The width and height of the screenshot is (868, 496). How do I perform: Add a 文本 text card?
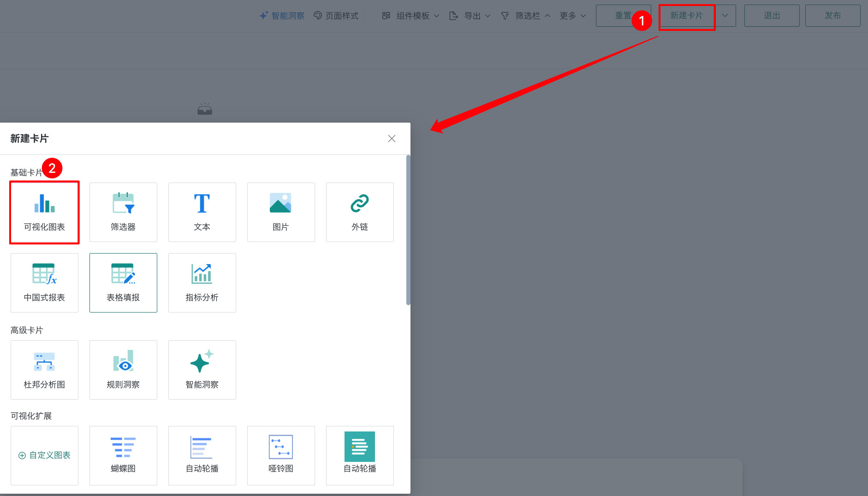tap(202, 212)
